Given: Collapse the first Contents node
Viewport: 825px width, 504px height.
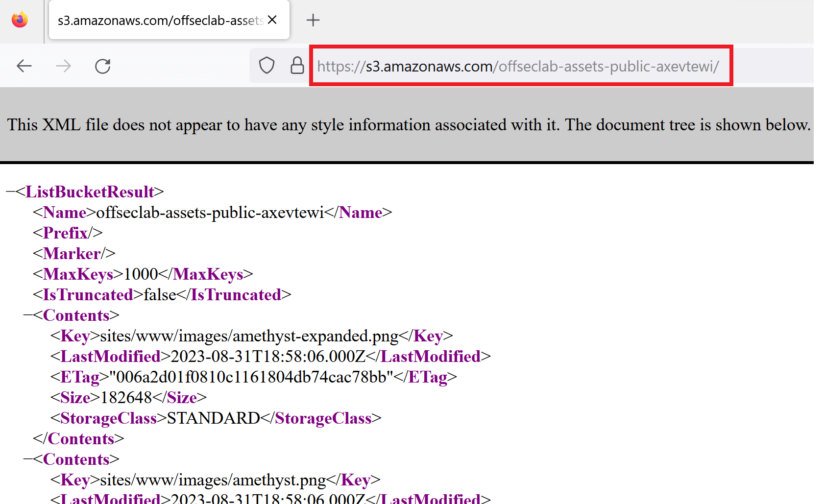Looking at the screenshot, I should (x=28, y=315).
